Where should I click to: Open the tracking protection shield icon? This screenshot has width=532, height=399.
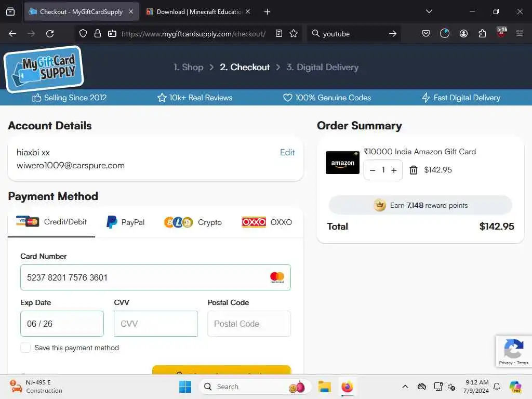coord(83,34)
